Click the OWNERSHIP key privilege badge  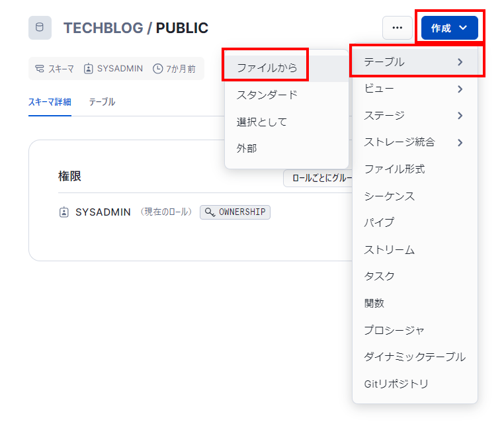235,212
